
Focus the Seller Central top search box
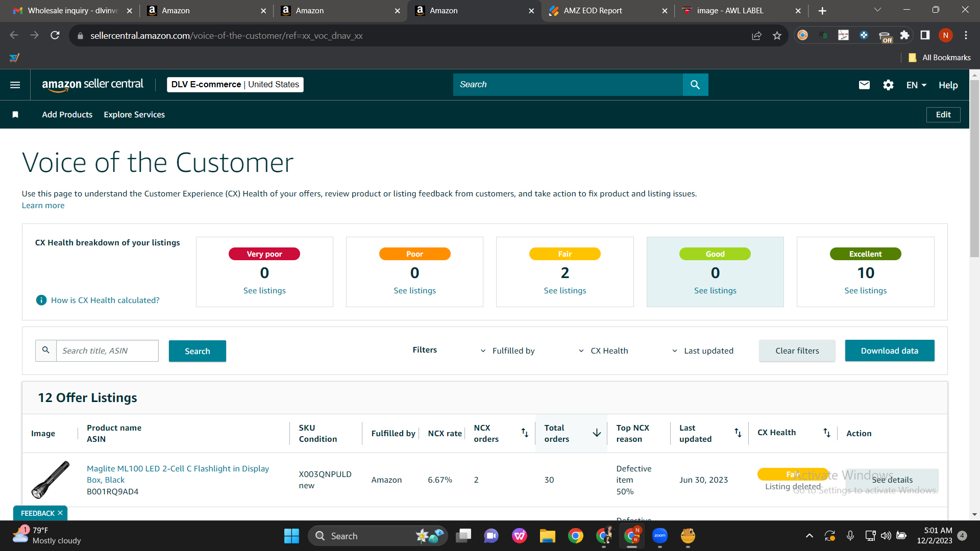point(568,85)
